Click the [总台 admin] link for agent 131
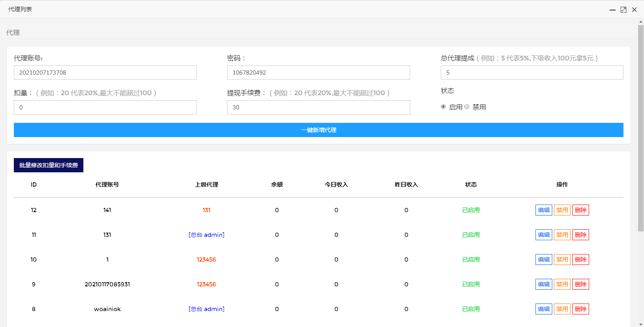The width and height of the screenshot is (644, 327). (x=207, y=234)
